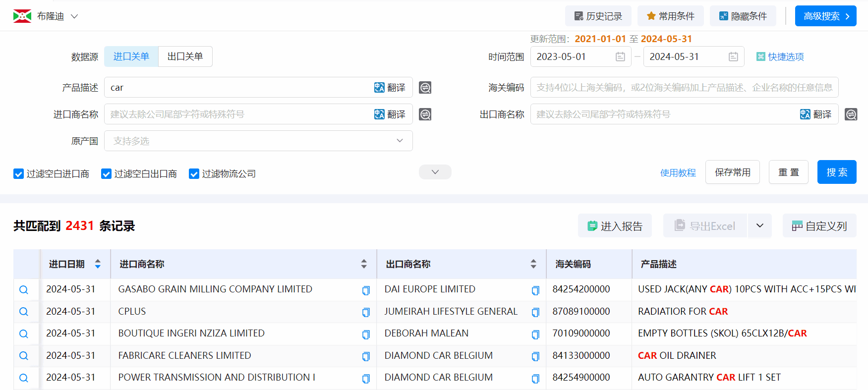Open the 原产国 multi-select dropdown

[x=258, y=141]
